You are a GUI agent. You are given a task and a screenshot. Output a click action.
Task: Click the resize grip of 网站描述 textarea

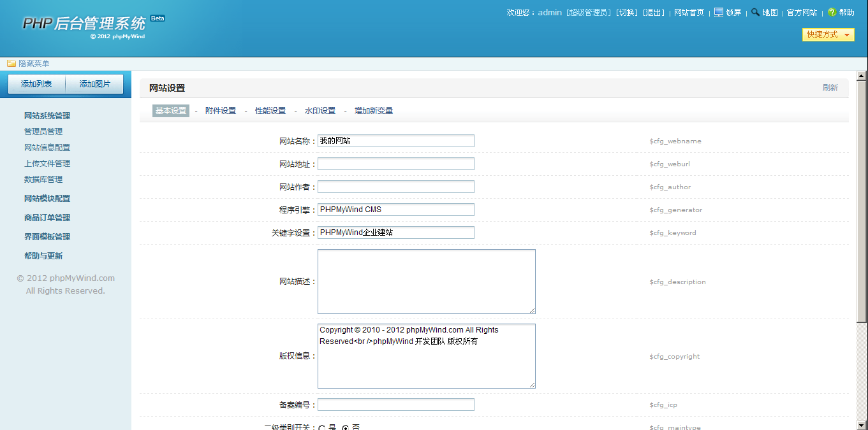(x=532, y=310)
